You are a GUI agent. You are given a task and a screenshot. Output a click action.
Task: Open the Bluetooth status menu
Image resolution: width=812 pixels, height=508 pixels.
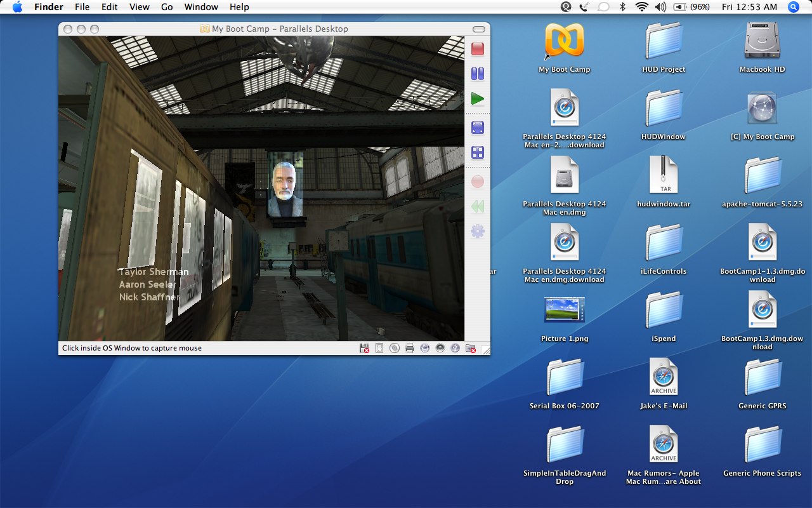(x=623, y=7)
